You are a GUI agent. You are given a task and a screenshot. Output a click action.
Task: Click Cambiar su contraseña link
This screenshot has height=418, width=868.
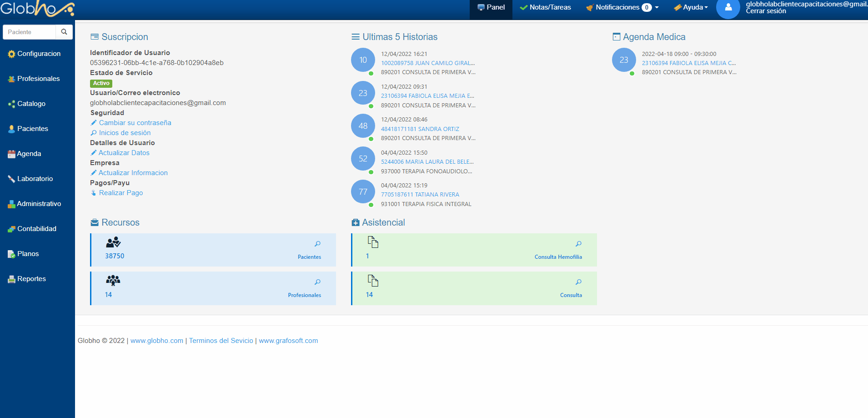click(x=135, y=123)
